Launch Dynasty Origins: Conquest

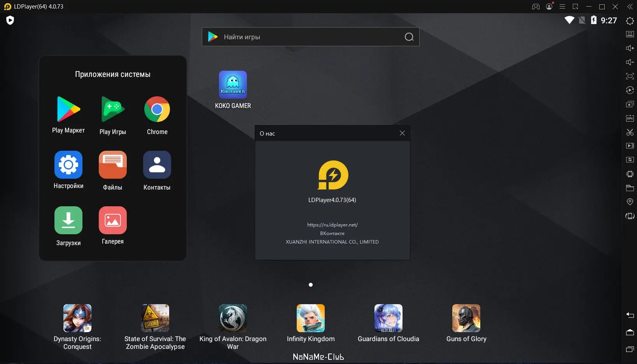(77, 327)
